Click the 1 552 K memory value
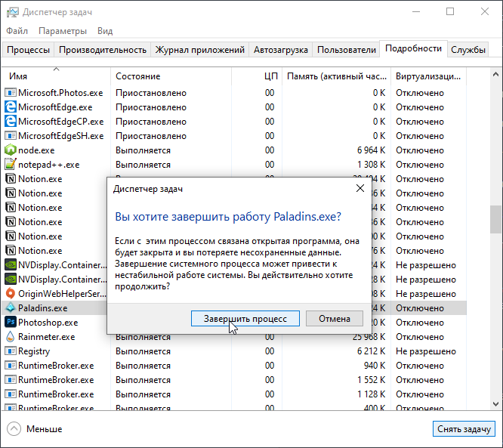Viewport: 503px width, 448px height. tap(371, 380)
